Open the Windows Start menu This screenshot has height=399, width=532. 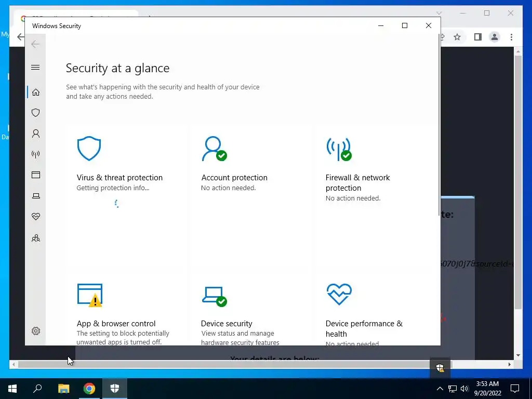[12, 389]
